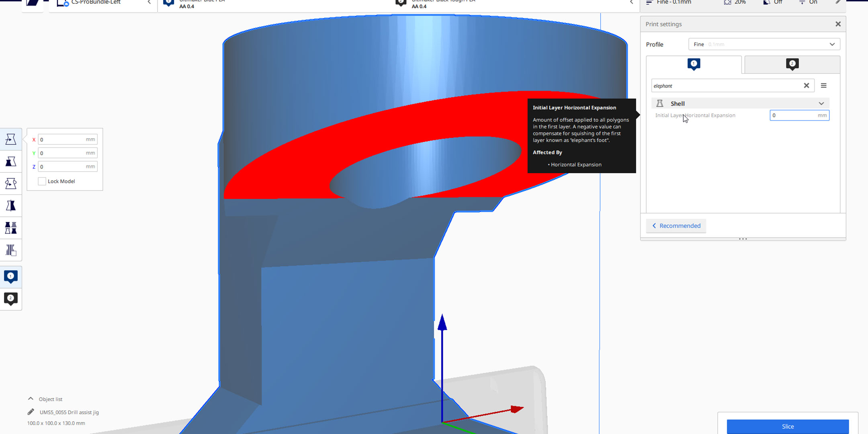Select the Rotate tool icon
Image resolution: width=868 pixels, height=434 pixels.
11,183
